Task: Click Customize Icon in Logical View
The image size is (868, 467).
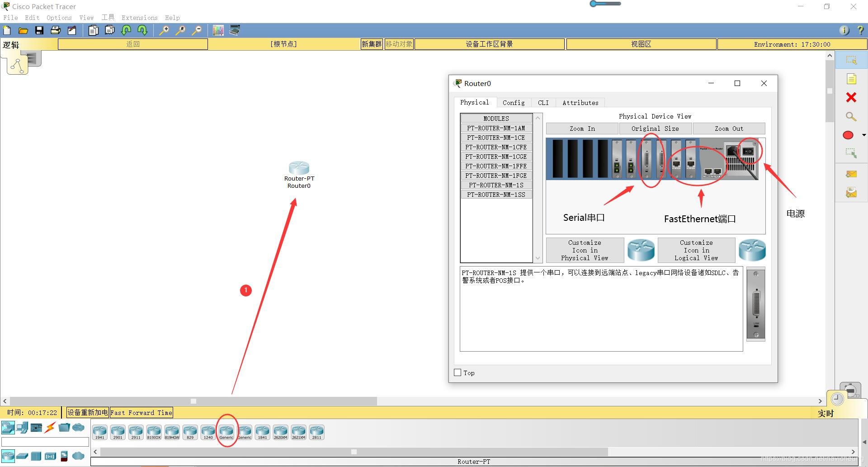Action: tap(696, 250)
